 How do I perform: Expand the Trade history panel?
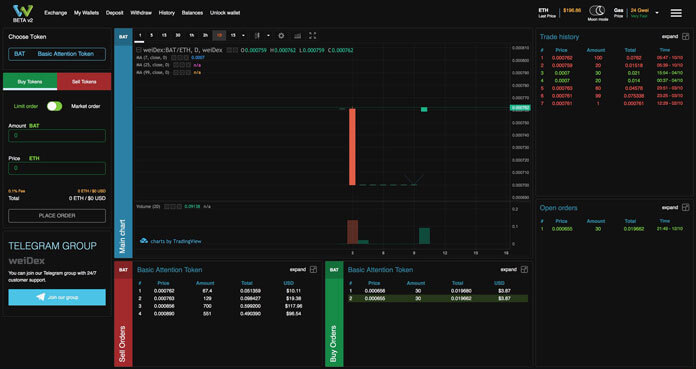click(670, 36)
